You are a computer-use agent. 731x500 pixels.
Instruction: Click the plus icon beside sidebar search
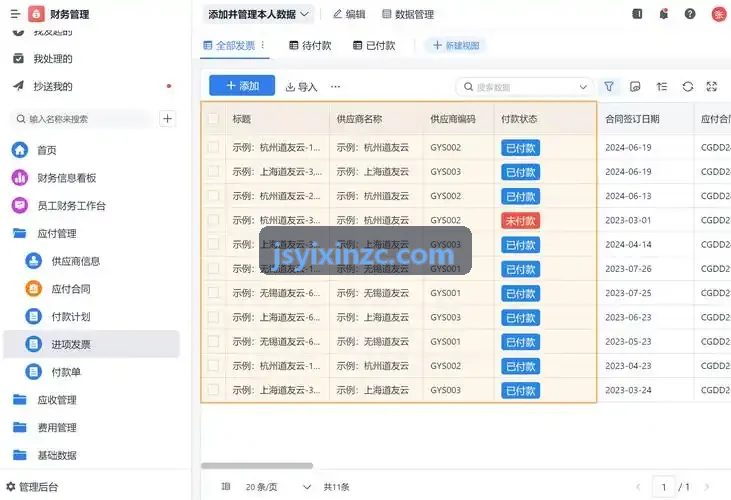point(167,119)
